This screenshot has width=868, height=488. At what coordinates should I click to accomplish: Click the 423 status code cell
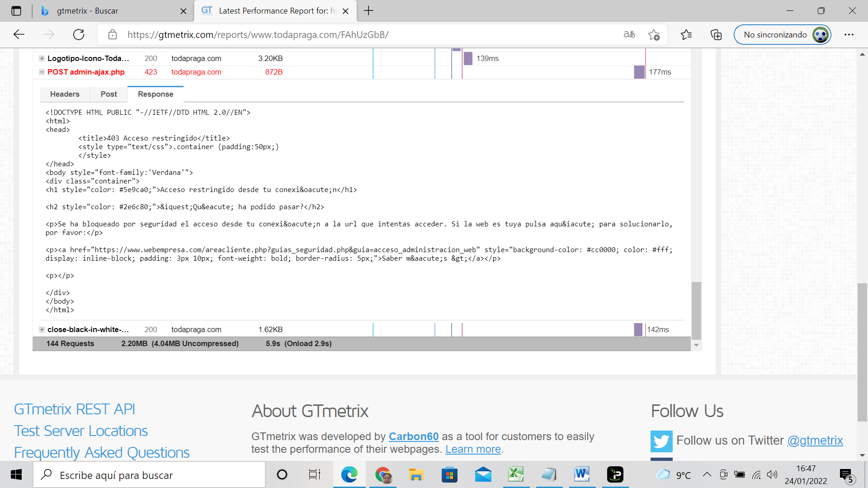click(x=151, y=72)
